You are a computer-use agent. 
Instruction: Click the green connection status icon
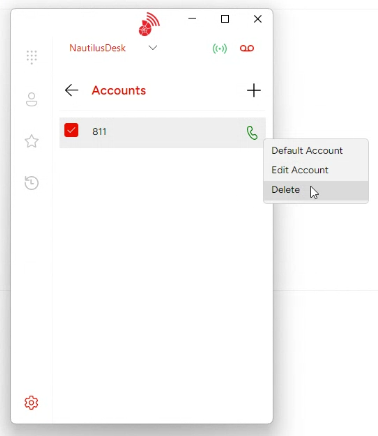point(220,49)
